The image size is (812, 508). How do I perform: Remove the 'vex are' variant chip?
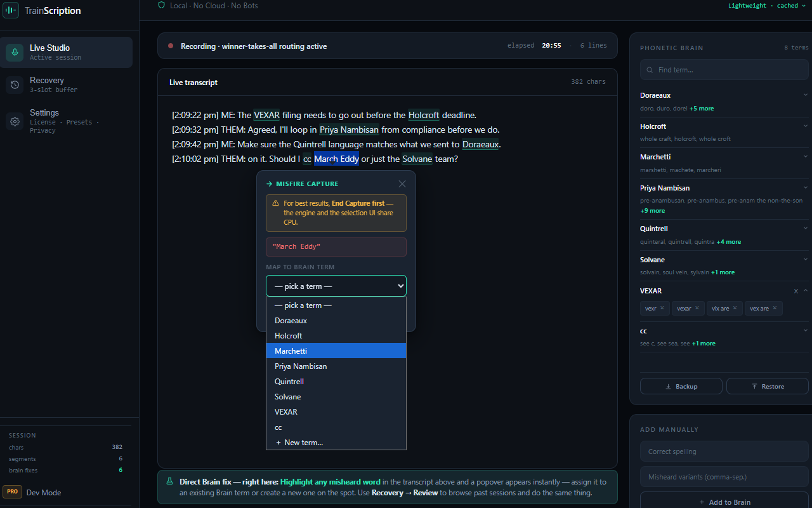pyautogui.click(x=775, y=308)
